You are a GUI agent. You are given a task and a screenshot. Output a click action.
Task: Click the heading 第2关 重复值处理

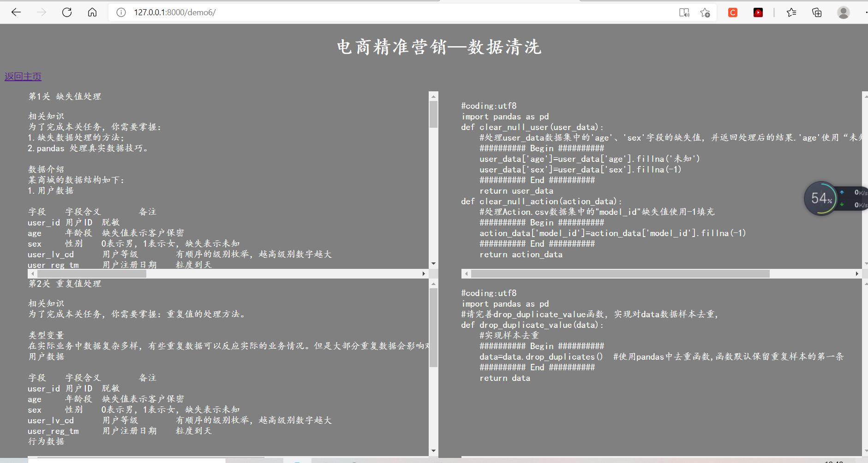point(65,284)
